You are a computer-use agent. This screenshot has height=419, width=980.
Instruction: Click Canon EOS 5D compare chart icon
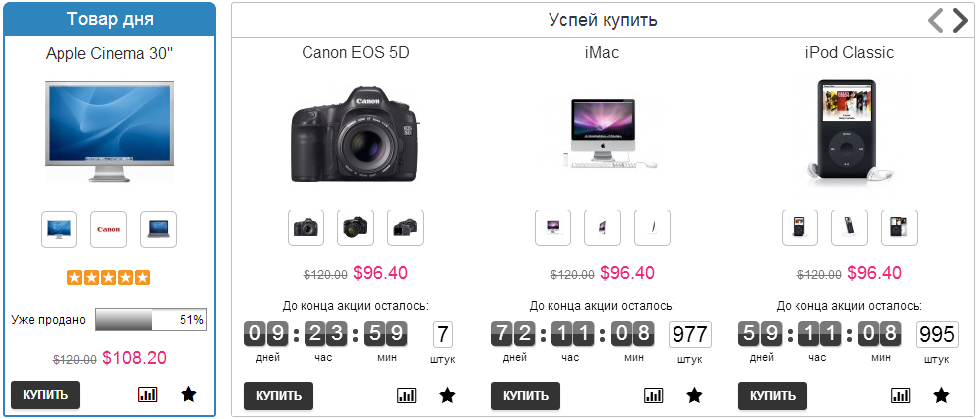coord(407,396)
